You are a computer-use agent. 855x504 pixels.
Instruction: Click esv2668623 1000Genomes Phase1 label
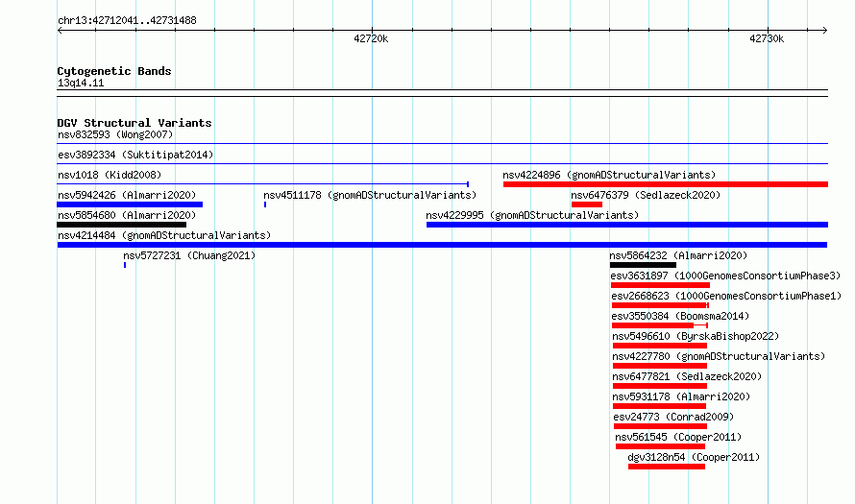tap(726, 296)
